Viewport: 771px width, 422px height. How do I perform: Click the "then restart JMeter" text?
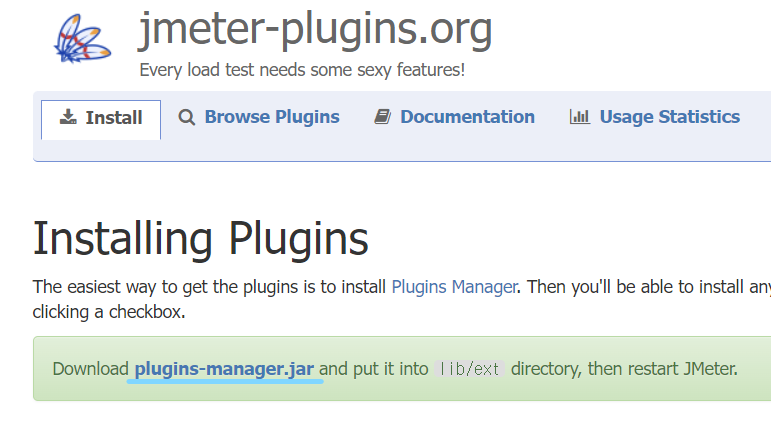point(662,368)
